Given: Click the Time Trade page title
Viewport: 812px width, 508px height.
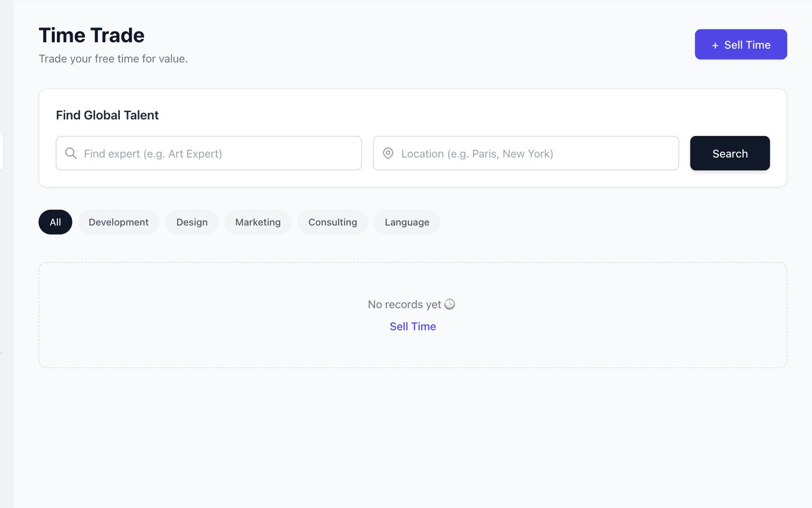Looking at the screenshot, I should click(92, 36).
